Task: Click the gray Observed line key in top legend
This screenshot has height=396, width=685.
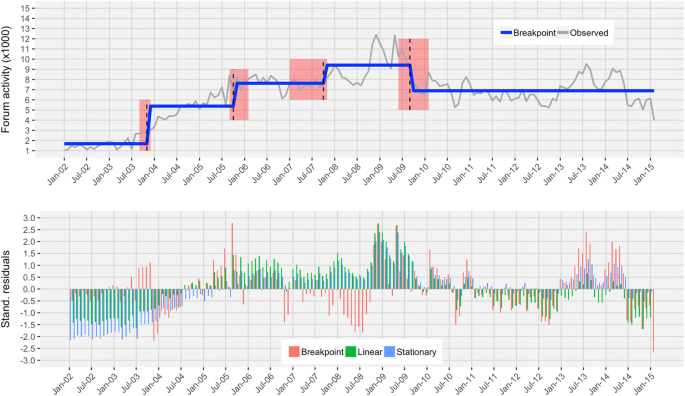Action: (x=563, y=33)
